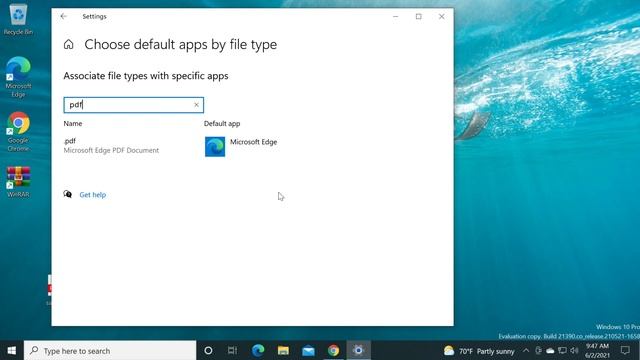Select the WinRAR desktop shortcut
This screenshot has height=360, width=640.
(x=18, y=182)
